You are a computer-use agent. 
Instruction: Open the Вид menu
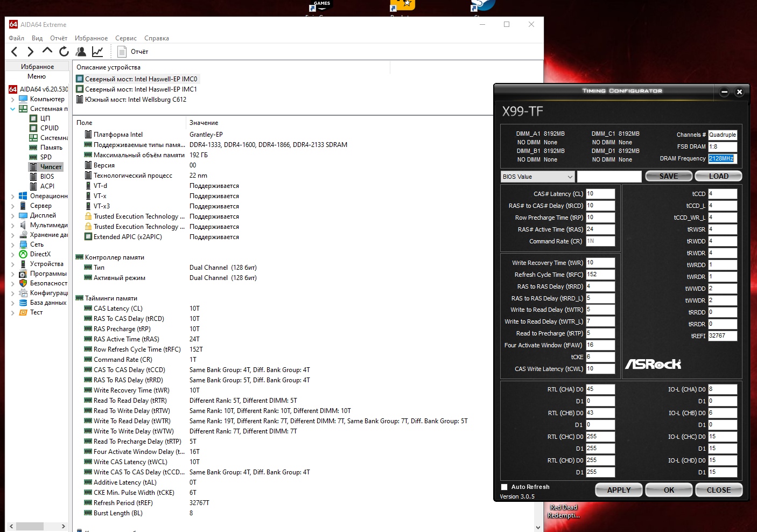(37, 38)
